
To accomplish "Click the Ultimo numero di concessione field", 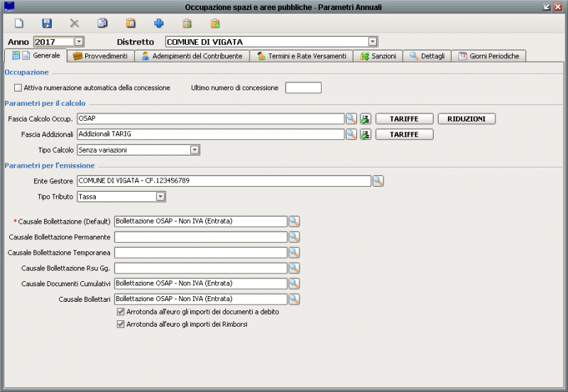I will point(303,88).
